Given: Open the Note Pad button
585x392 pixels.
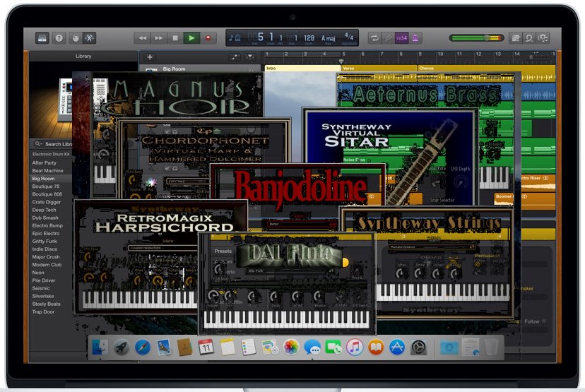Looking at the screenshot, I should click(x=516, y=38).
